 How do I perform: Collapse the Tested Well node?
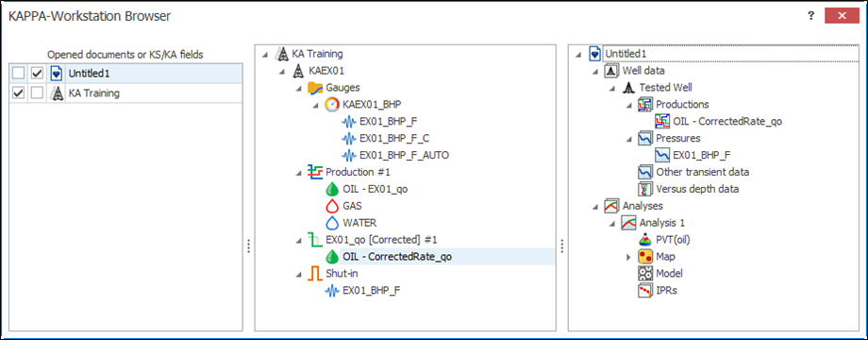coord(611,88)
